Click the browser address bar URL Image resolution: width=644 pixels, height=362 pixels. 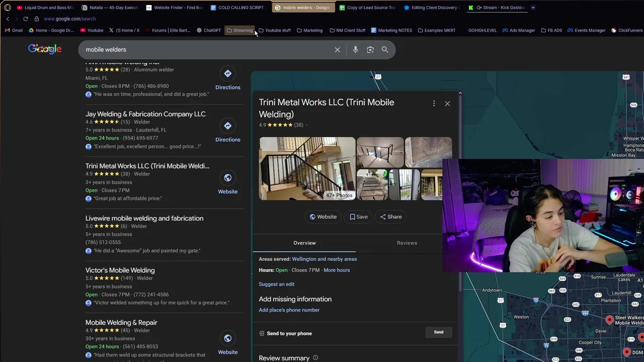point(69,19)
